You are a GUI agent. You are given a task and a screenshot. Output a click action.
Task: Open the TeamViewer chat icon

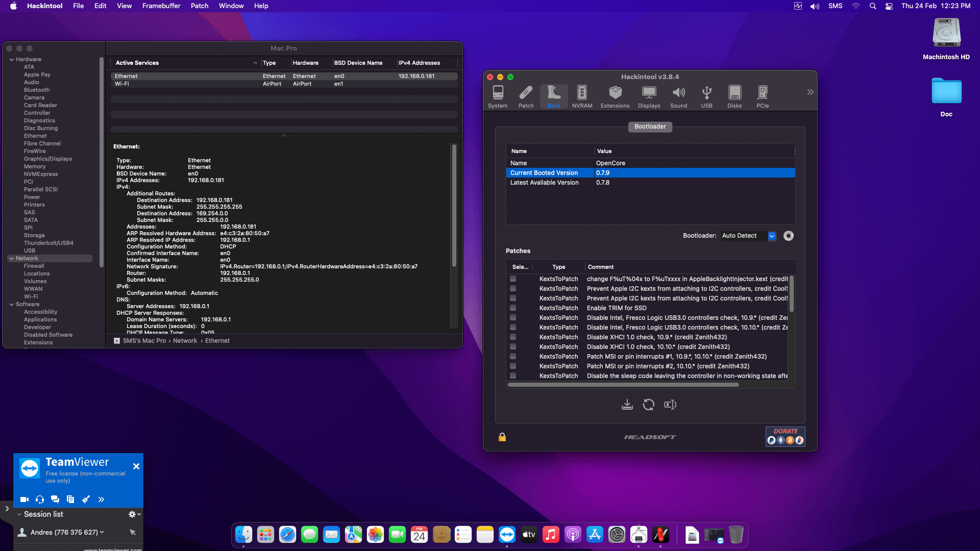pos(55,499)
